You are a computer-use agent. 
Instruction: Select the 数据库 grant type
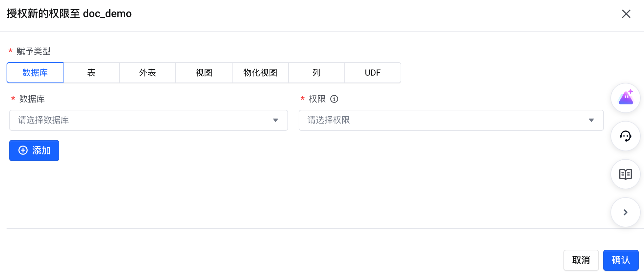tap(35, 73)
